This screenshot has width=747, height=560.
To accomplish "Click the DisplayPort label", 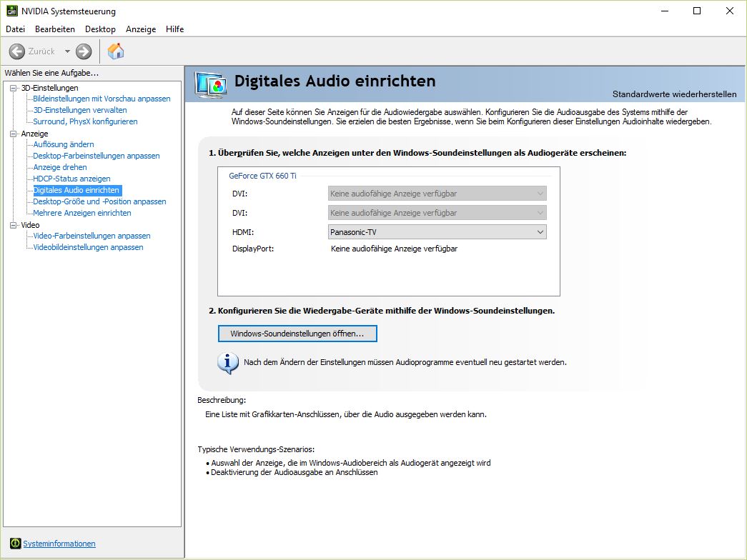I will pyautogui.click(x=253, y=249).
